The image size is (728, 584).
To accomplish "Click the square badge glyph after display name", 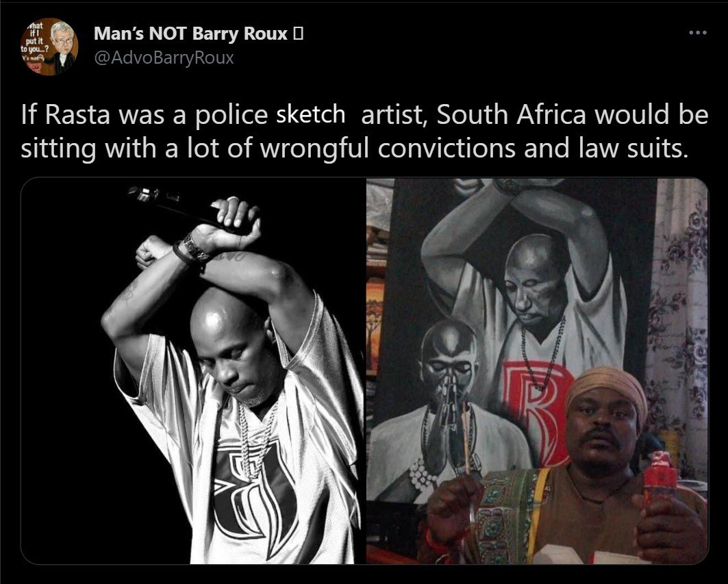I will (299, 34).
